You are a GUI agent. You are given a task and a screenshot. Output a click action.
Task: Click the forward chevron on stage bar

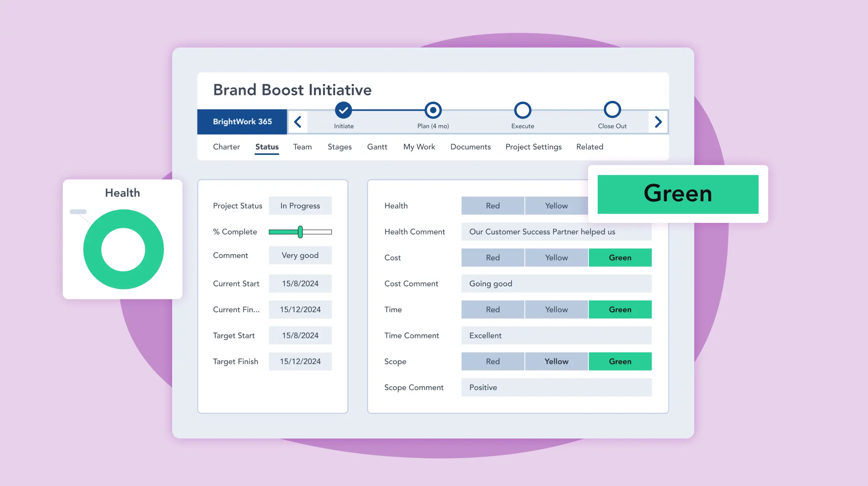(x=658, y=121)
